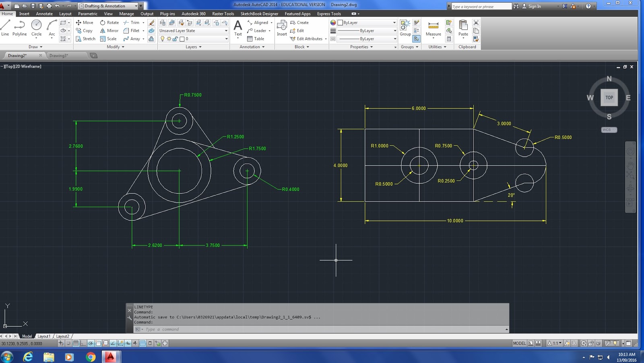Open the annotation scale 1:1 dropdown
Image resolution: width=644 pixels, height=363 pixels.
(x=559, y=343)
